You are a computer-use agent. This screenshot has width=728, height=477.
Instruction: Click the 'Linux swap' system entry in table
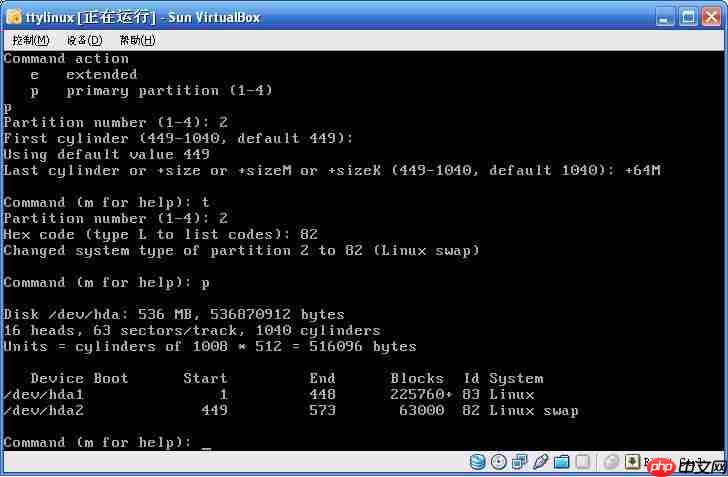[534, 411]
